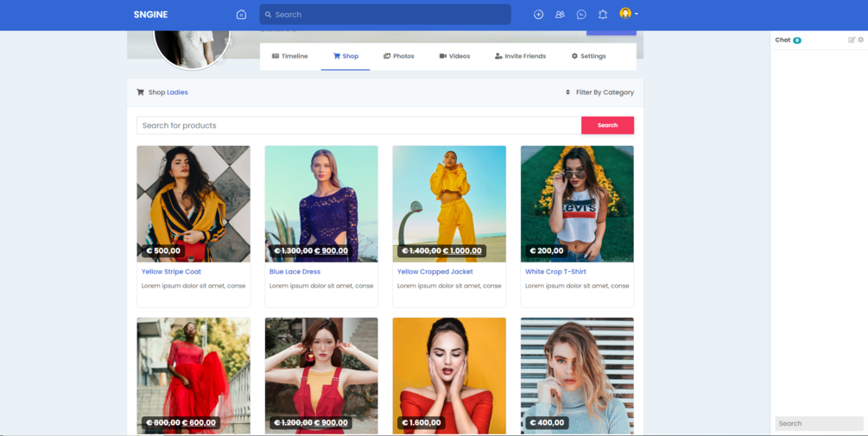
Task: Open the friend requests icon
Action: tap(560, 15)
